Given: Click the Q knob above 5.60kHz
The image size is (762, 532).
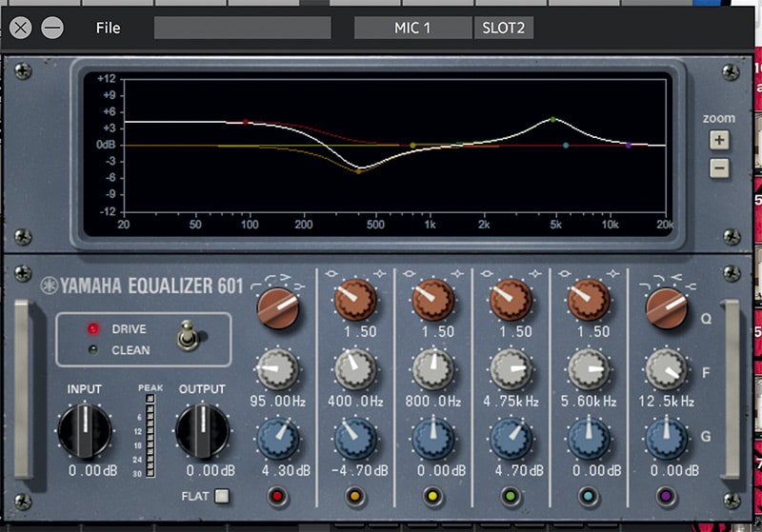Looking at the screenshot, I should tap(589, 300).
